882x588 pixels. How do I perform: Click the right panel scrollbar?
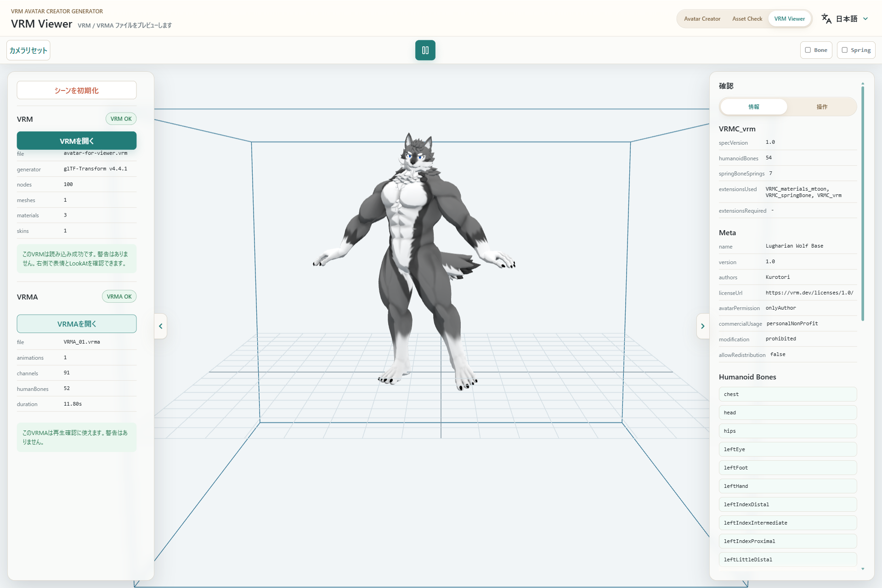tap(863, 204)
